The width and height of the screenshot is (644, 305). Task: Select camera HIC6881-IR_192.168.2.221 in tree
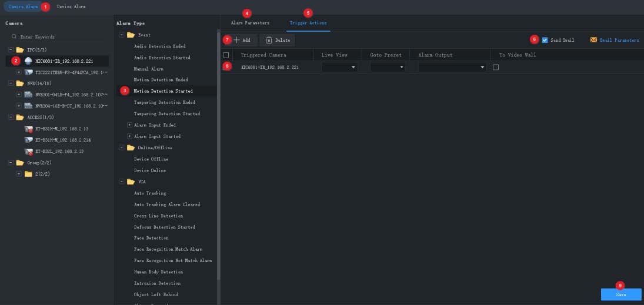[64, 61]
